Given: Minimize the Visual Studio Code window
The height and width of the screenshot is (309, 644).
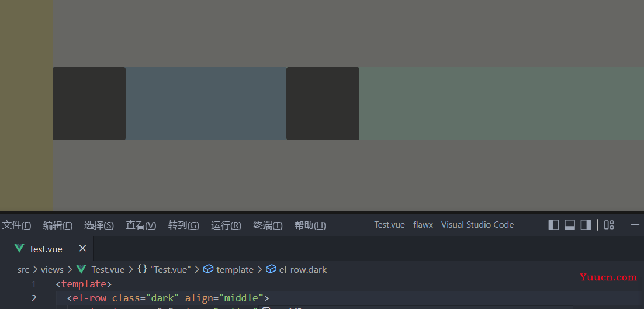Looking at the screenshot, I should pos(635,225).
